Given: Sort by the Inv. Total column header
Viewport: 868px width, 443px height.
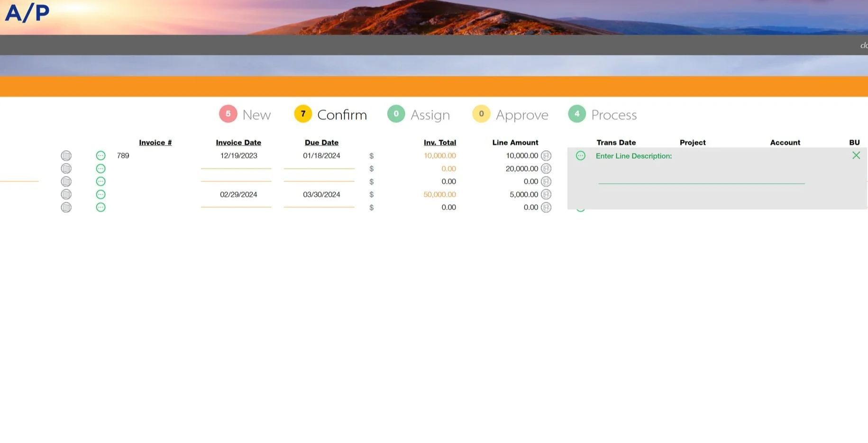Looking at the screenshot, I should click(440, 142).
